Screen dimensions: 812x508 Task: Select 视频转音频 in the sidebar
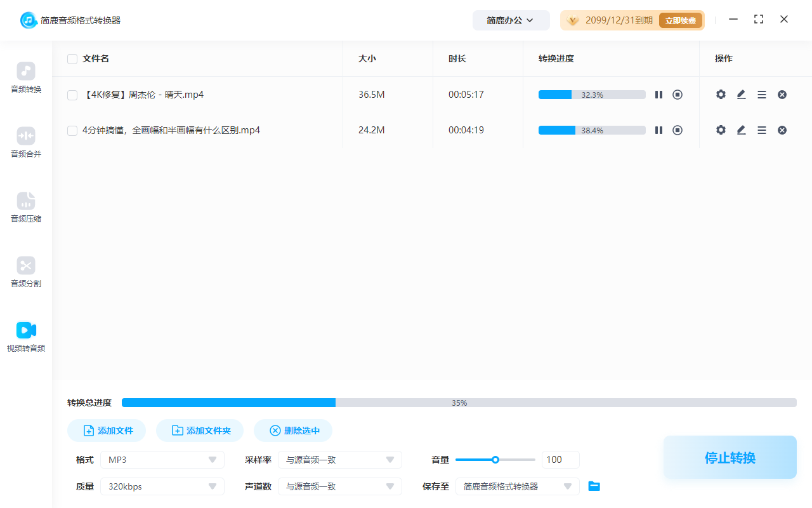tap(25, 337)
